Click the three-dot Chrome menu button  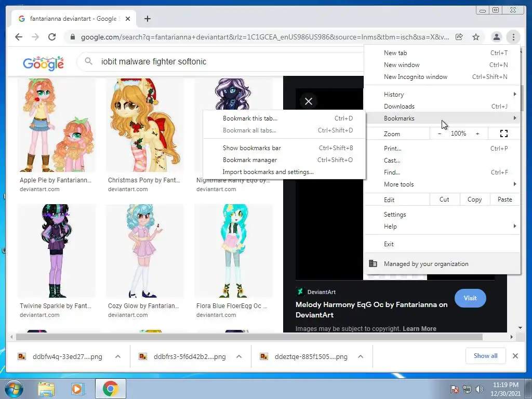(513, 37)
